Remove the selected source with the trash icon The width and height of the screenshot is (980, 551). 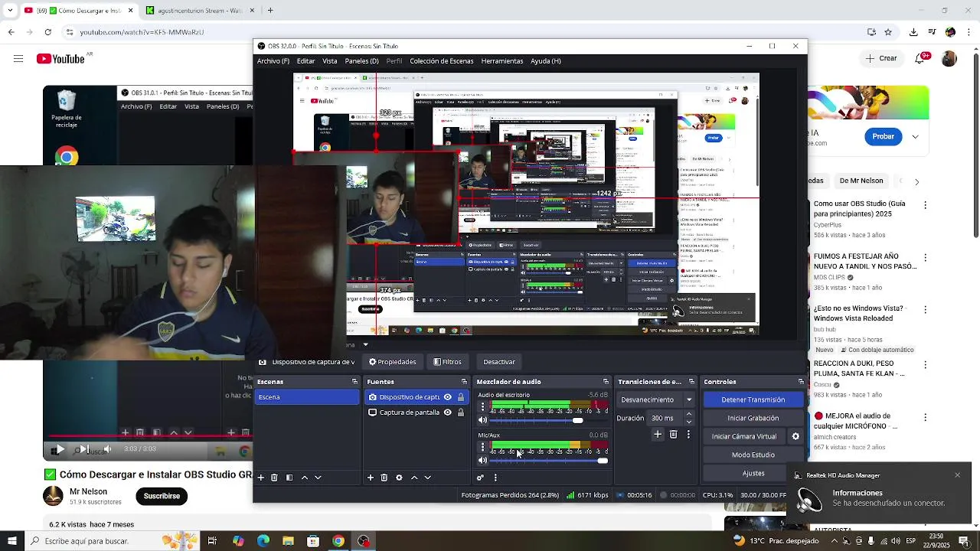pyautogui.click(x=384, y=478)
